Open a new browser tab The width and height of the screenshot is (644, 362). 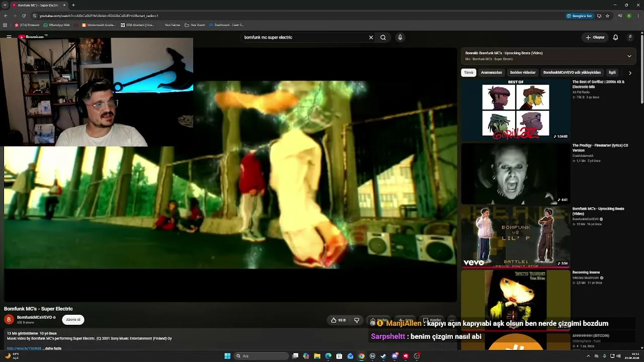coord(73,5)
